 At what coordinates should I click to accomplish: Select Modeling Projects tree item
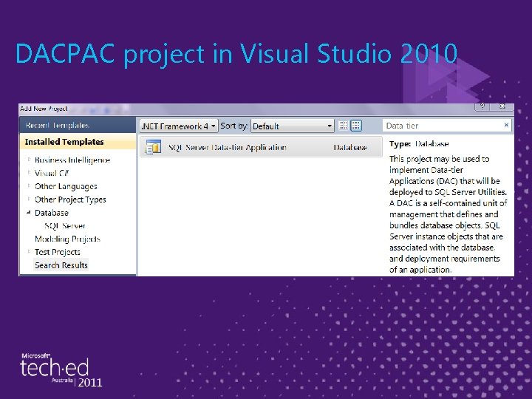(67, 239)
